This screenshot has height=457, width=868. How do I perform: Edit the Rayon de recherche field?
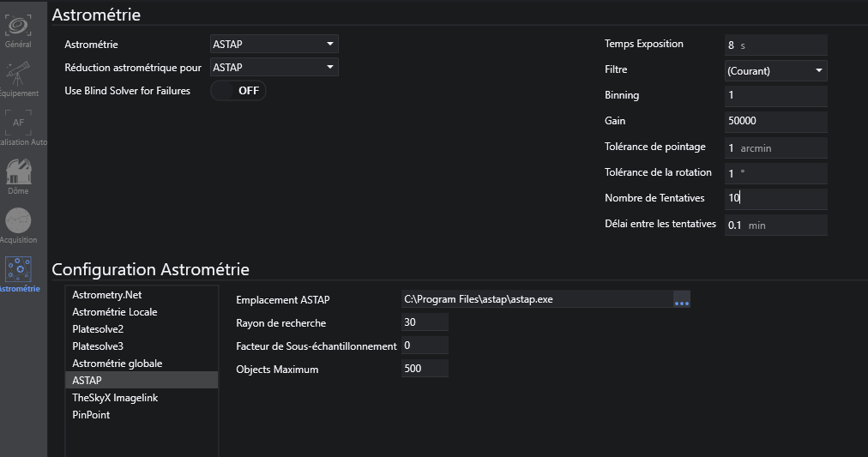(x=425, y=322)
